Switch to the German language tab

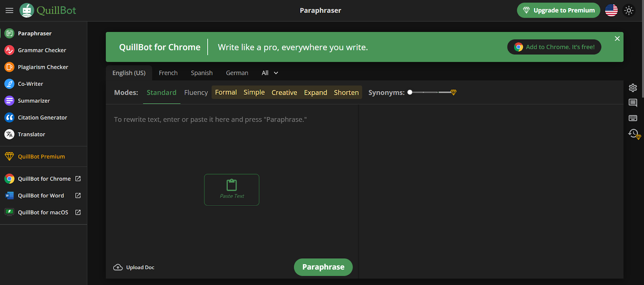(237, 73)
